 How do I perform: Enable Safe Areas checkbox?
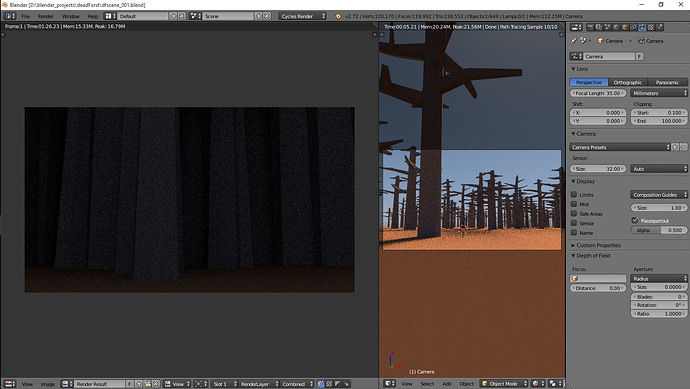click(x=574, y=213)
